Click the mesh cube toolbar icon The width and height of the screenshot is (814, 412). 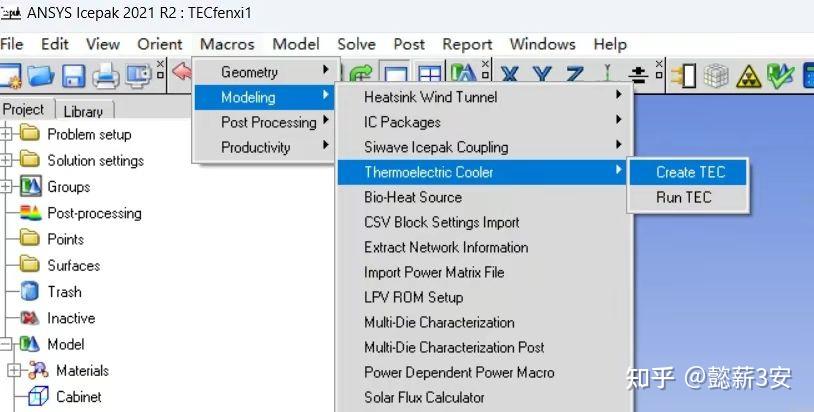pos(716,76)
